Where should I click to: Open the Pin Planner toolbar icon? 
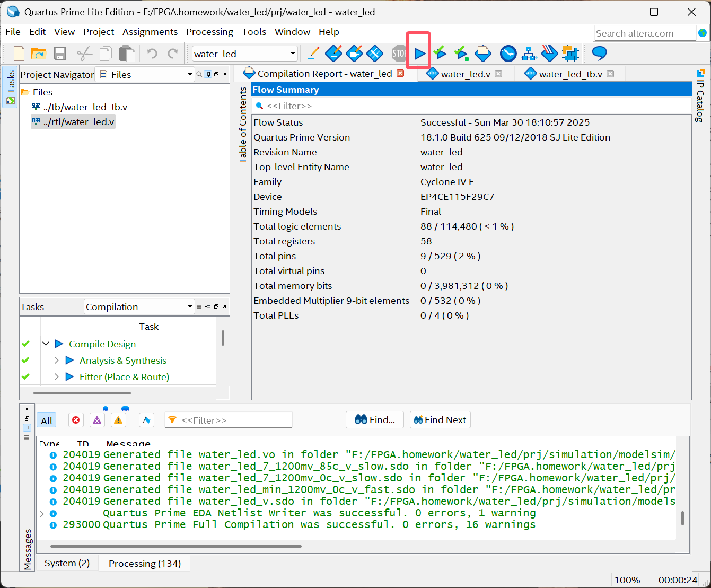coord(354,53)
